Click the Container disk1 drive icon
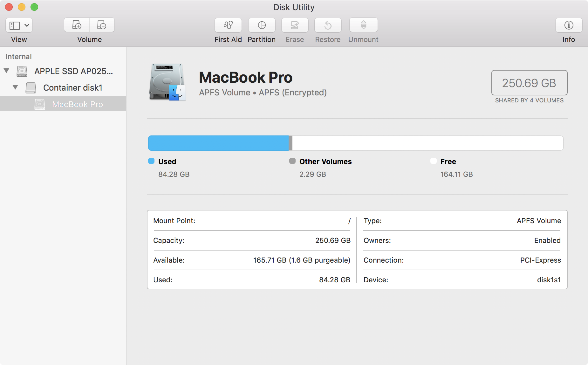Screen dimensions: 588x365 tap(31, 88)
